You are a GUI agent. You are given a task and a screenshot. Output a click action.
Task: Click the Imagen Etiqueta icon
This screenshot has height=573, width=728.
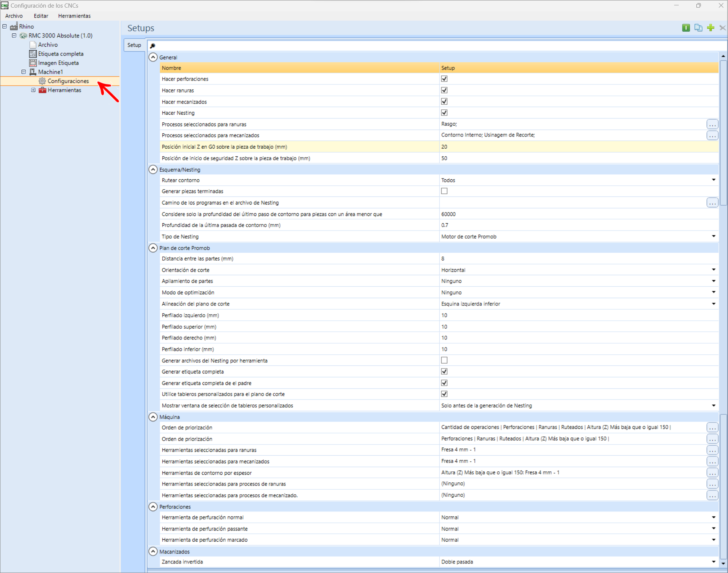point(33,63)
